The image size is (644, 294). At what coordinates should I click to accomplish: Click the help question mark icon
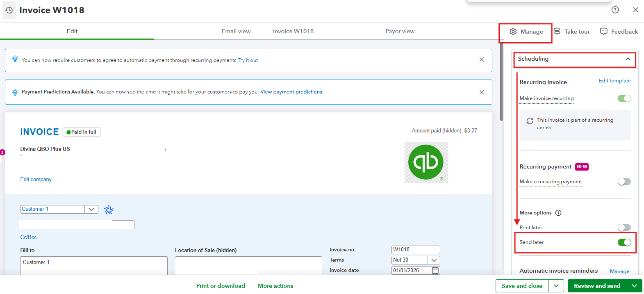(615, 10)
